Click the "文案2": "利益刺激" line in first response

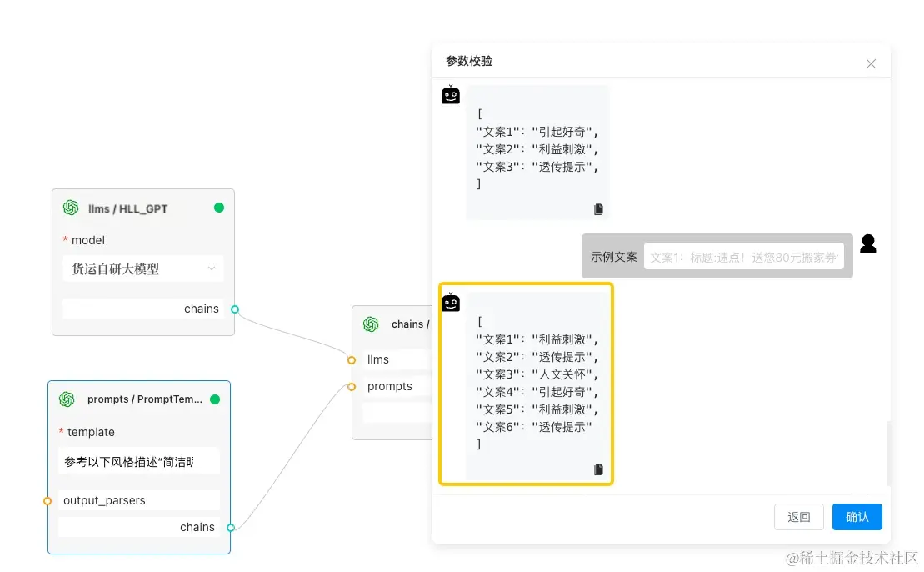coord(537,149)
